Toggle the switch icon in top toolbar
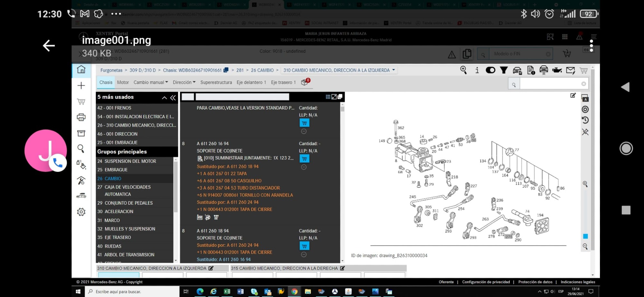Image resolution: width=644 pixels, height=297 pixels. [x=490, y=70]
